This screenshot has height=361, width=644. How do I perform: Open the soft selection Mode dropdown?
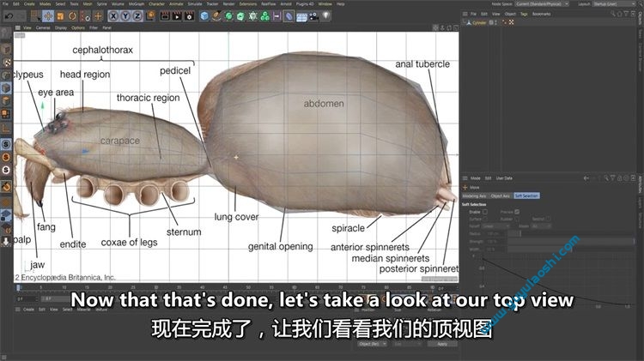540,226
